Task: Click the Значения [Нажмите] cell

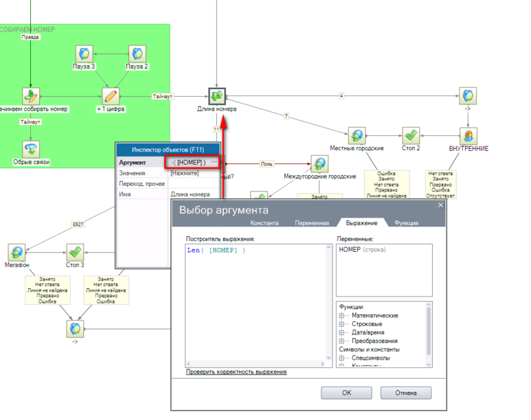Action: coord(194,173)
